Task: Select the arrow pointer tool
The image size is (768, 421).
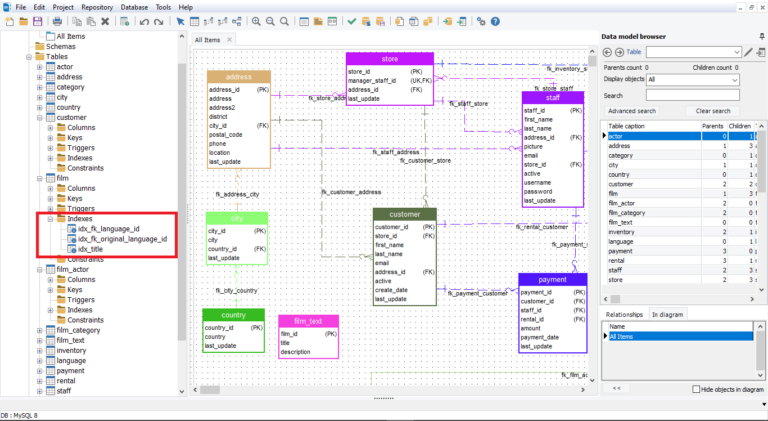Action: point(180,21)
